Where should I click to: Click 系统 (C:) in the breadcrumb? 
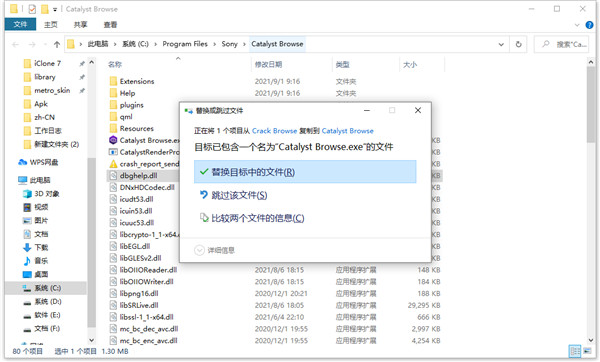coord(135,44)
